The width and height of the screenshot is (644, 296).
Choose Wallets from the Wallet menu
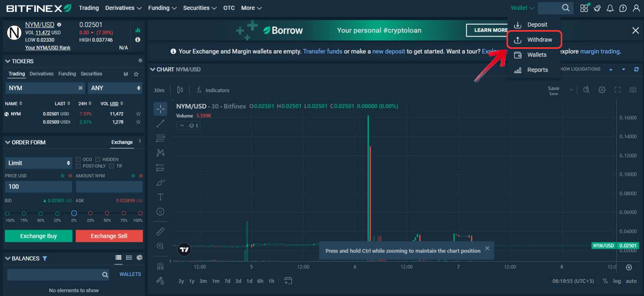534,55
